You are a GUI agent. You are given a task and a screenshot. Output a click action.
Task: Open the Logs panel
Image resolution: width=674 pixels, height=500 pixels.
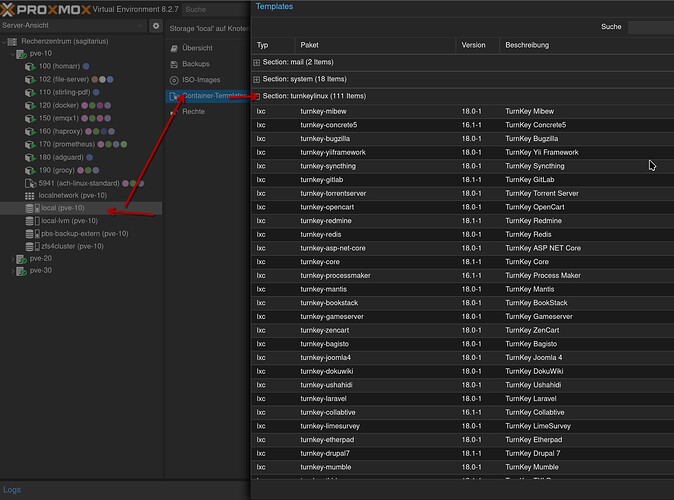[x=12, y=490]
